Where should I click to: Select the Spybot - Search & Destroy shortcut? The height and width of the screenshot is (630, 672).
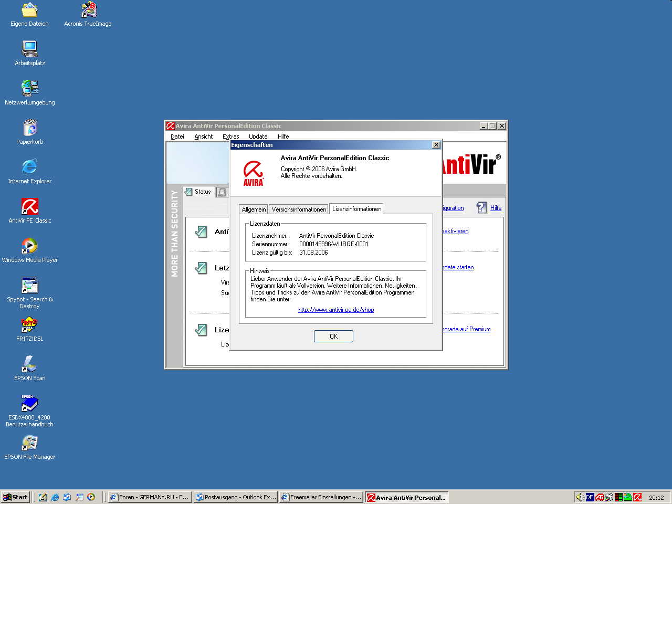[x=30, y=293]
